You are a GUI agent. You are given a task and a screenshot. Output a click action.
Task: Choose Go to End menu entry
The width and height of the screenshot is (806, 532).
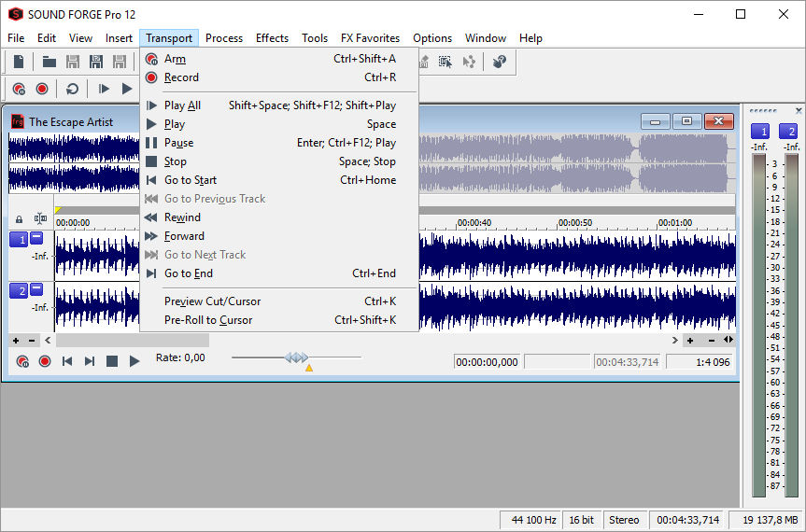[x=279, y=273]
